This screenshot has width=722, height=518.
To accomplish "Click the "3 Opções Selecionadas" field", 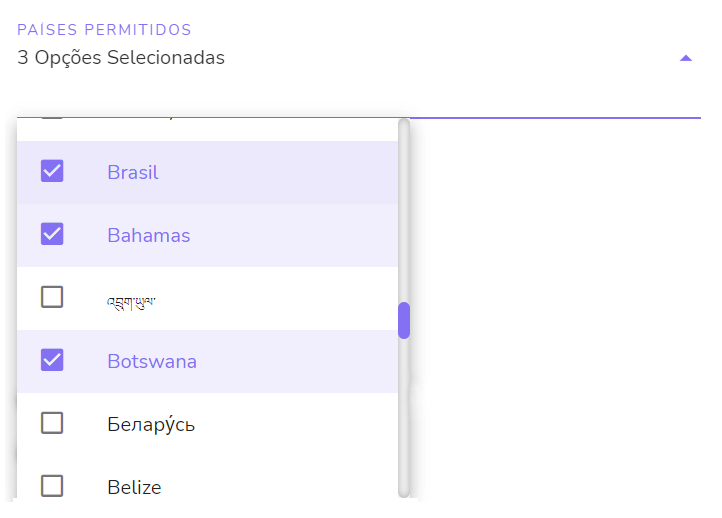I will point(121,58).
